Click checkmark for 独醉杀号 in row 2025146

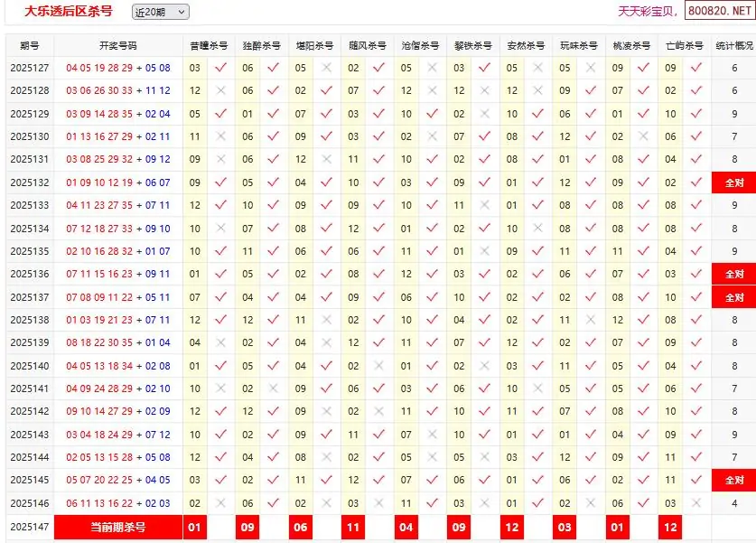(x=273, y=503)
